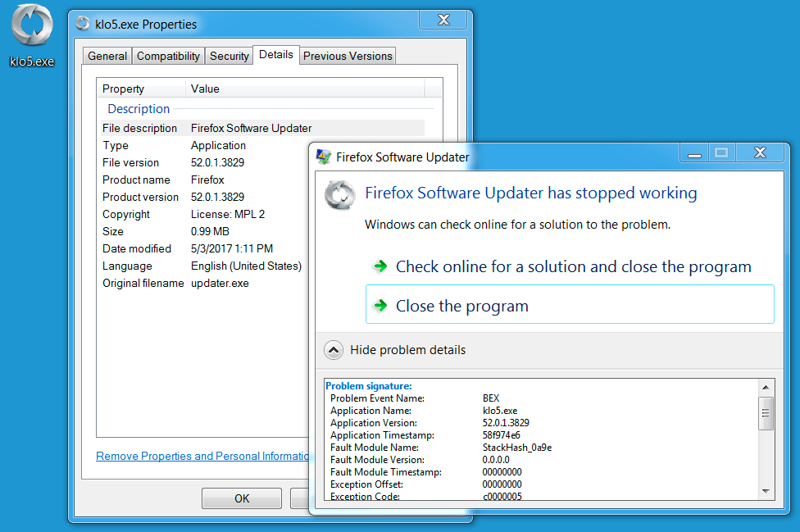
Task: Click the Problem Event Name BEX line
Action: point(414,398)
